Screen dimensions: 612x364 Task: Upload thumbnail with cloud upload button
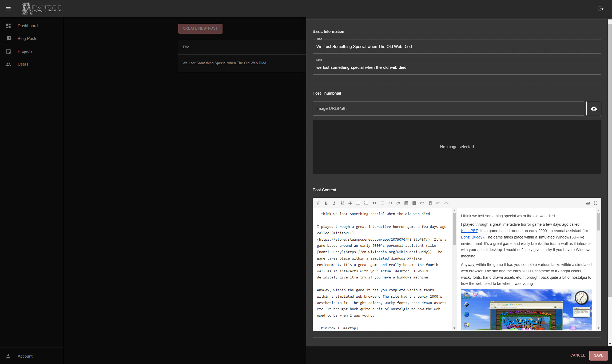point(594,108)
